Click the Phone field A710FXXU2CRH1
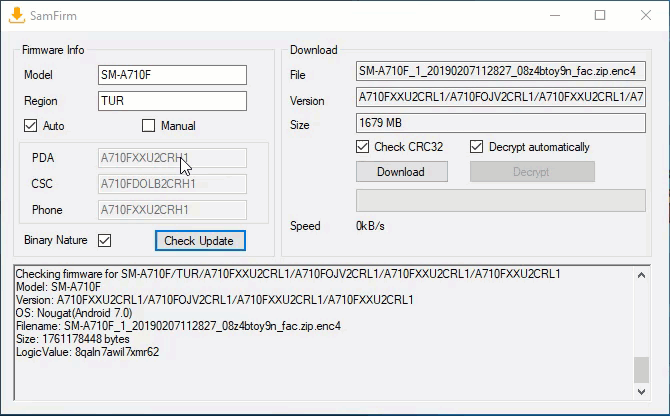670x416 pixels. (x=172, y=210)
